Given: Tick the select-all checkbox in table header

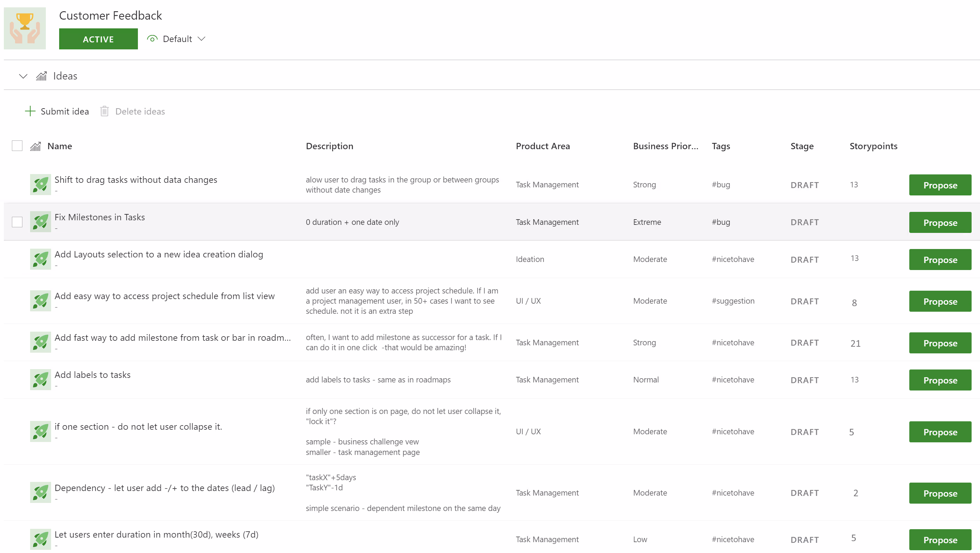Looking at the screenshot, I should (x=17, y=146).
